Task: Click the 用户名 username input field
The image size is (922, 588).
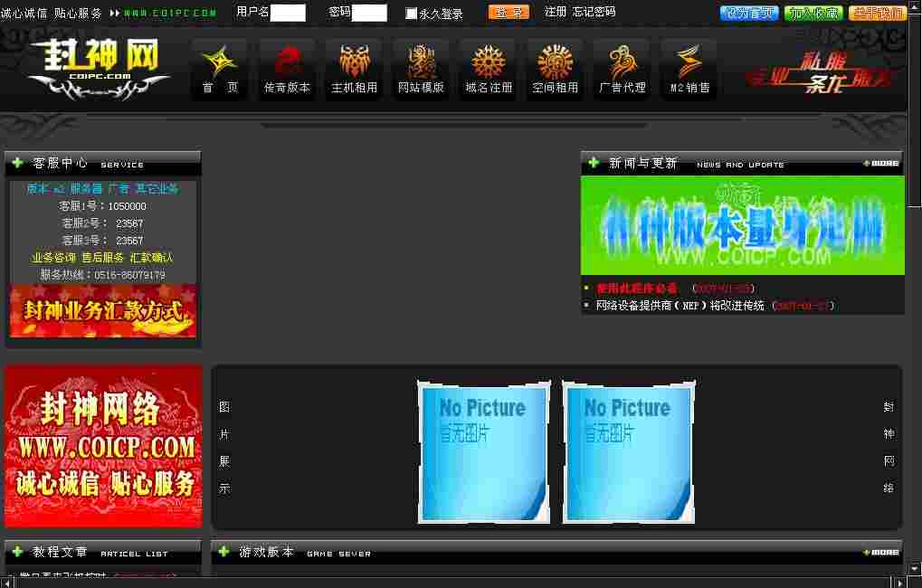Action: pyautogui.click(x=288, y=13)
